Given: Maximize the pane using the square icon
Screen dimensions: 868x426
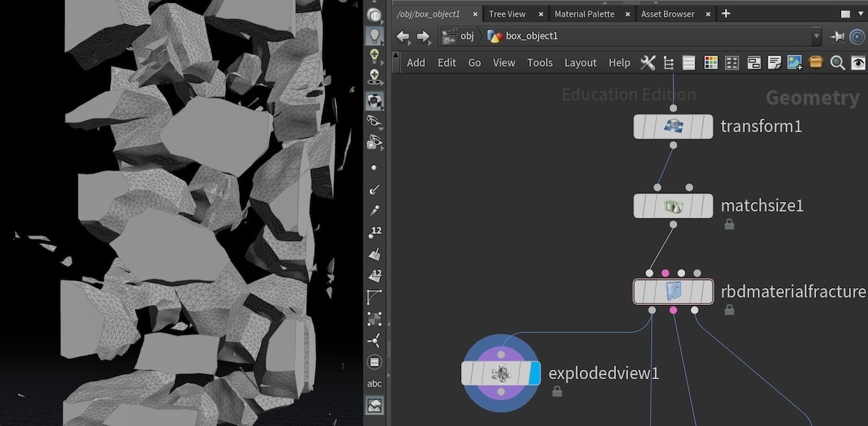Looking at the screenshot, I should tap(845, 14).
